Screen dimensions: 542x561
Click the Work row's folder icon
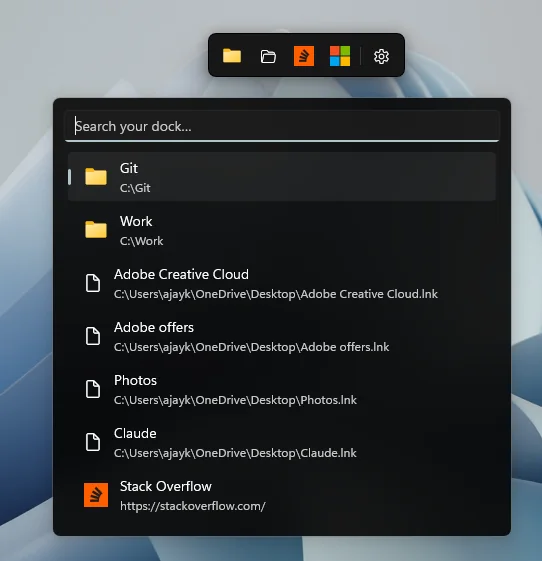[x=96, y=229]
